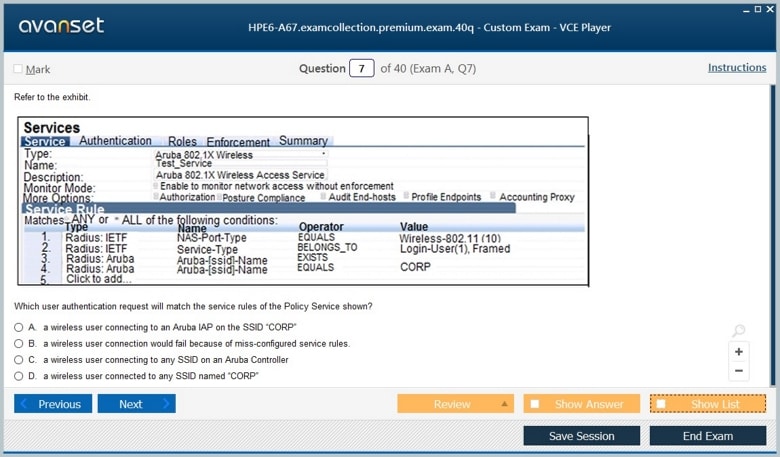Click answer text about miss-configured service rules

(x=196, y=344)
